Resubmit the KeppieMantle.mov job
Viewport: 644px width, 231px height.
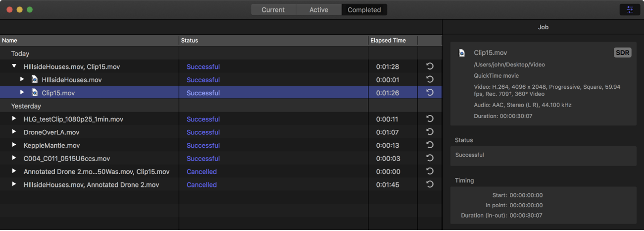(430, 145)
